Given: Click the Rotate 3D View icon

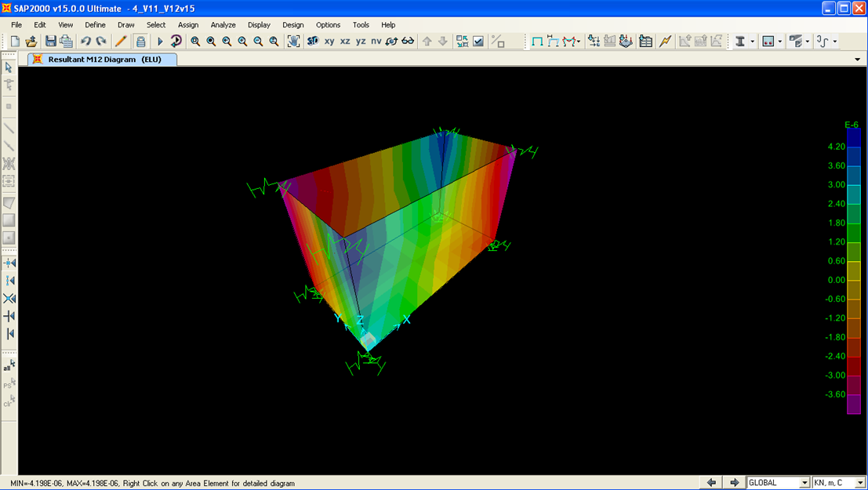Looking at the screenshot, I should pyautogui.click(x=392, y=42).
